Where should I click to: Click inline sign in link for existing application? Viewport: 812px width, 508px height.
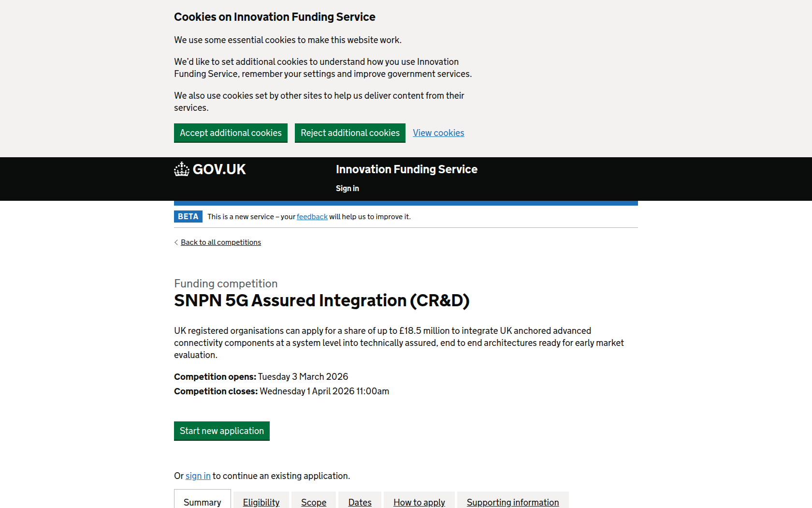pyautogui.click(x=198, y=476)
